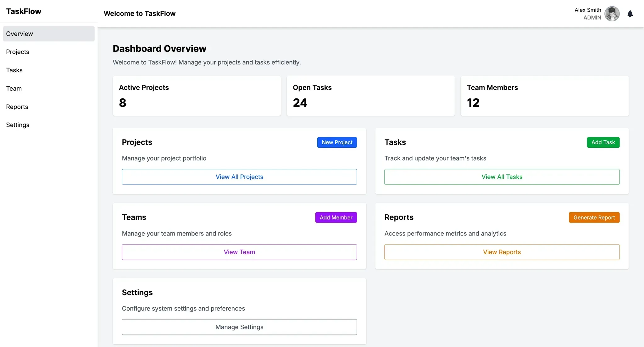Click the Manage Settings button
Image resolution: width=644 pixels, height=347 pixels.
239,327
